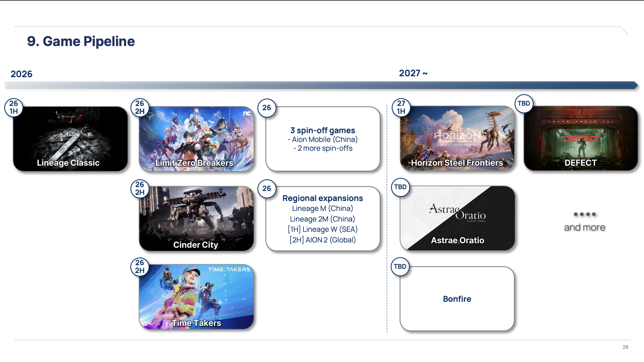Click the 26 2H badge on Time Takers
This screenshot has width=644, height=362.
pos(140,267)
